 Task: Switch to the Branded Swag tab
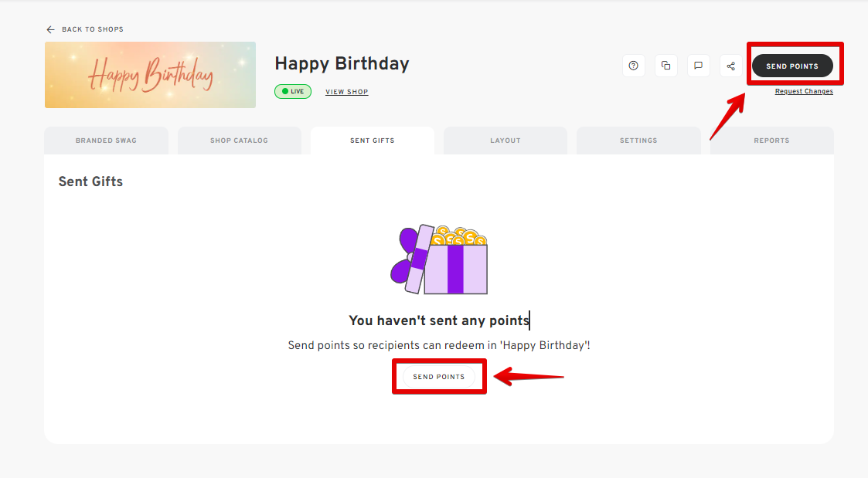pos(106,140)
